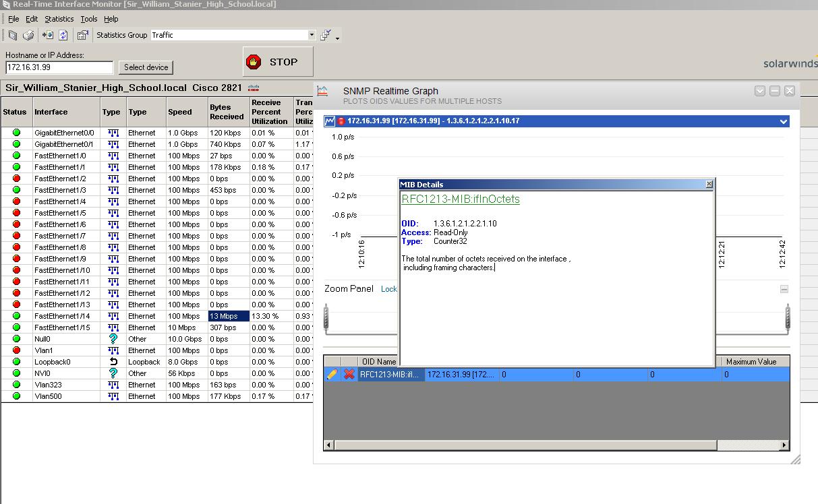This screenshot has height=504, width=818.
Task: Click the export data toolbar icon
Action: tap(48, 35)
